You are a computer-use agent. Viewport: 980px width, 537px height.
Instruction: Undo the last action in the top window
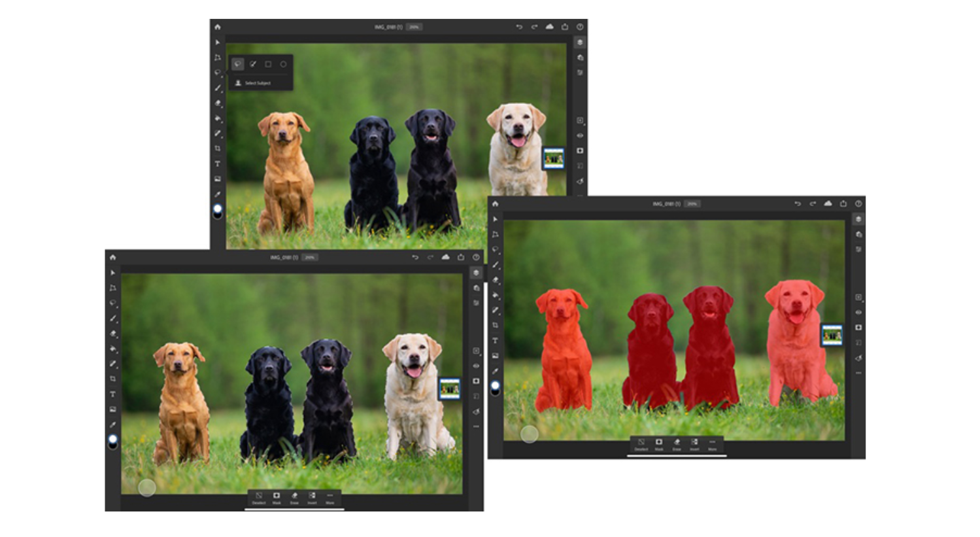click(x=519, y=27)
